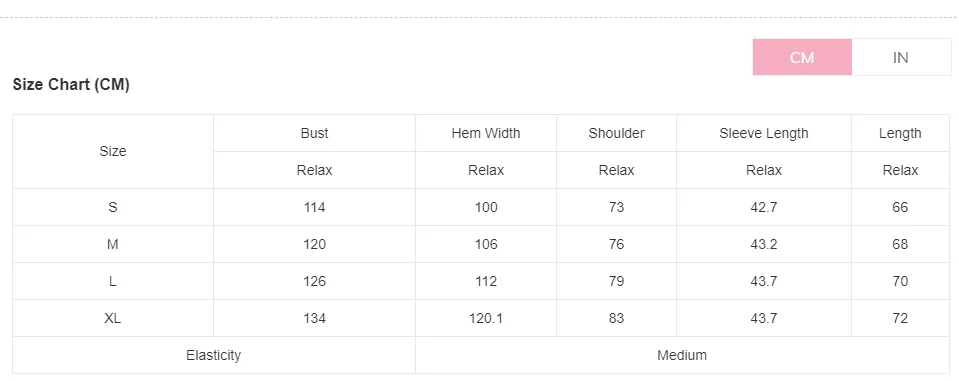Screen dimensions: 959x381
Task: Click the sleeve length value 42.7
Action: [764, 207]
